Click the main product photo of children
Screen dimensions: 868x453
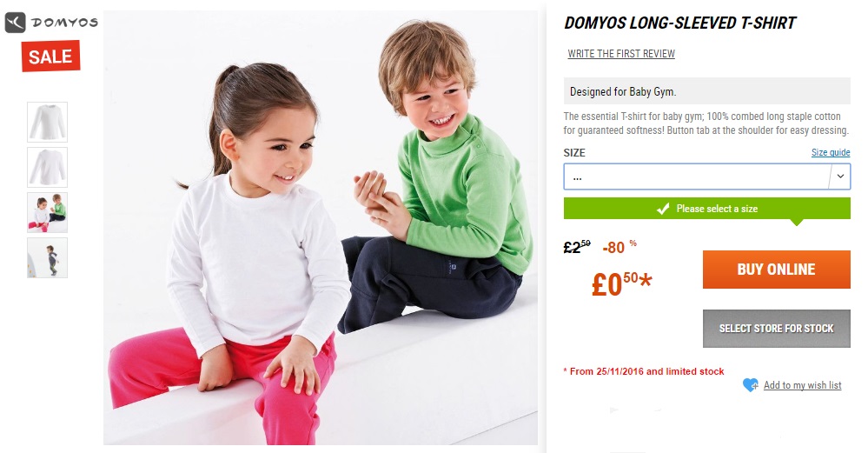tap(321, 228)
